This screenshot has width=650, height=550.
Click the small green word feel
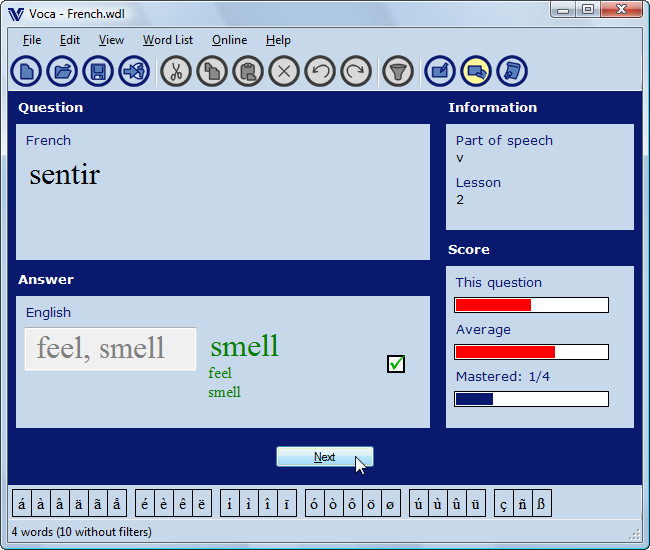pyautogui.click(x=220, y=373)
